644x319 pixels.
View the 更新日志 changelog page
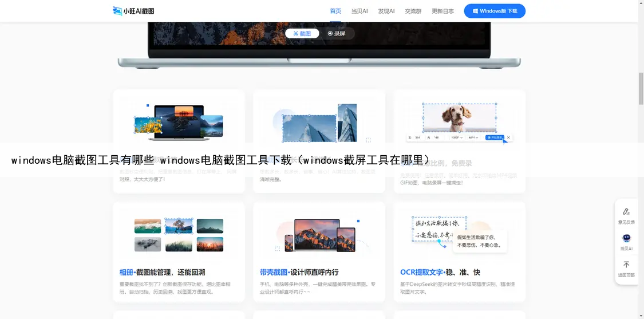(442, 11)
